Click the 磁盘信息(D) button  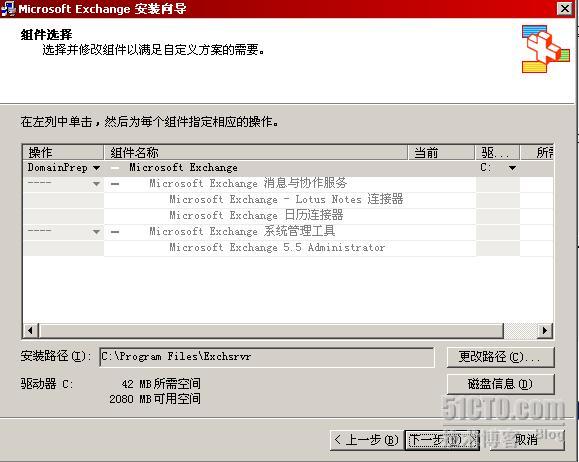point(500,384)
